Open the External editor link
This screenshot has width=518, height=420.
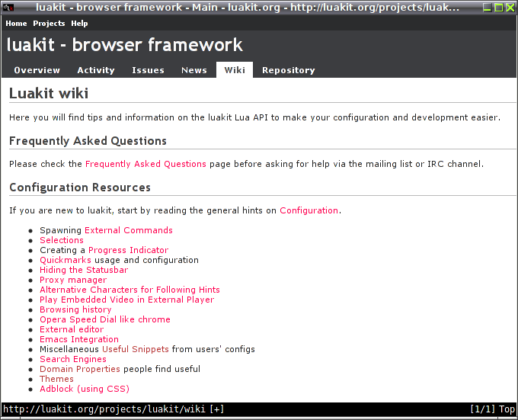point(72,329)
